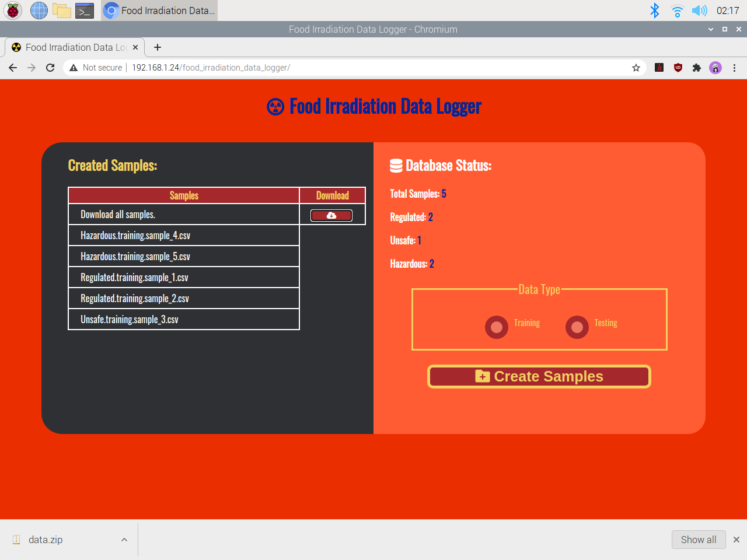This screenshot has width=747, height=560.
Task: Click the folder-plus icon on Create Samples
Action: click(x=482, y=376)
